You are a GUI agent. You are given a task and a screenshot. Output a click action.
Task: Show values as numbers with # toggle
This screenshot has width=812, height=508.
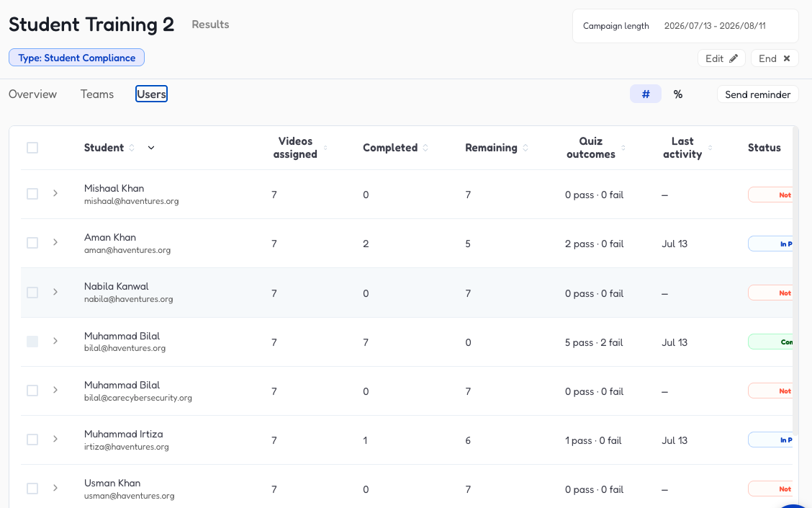(x=645, y=94)
